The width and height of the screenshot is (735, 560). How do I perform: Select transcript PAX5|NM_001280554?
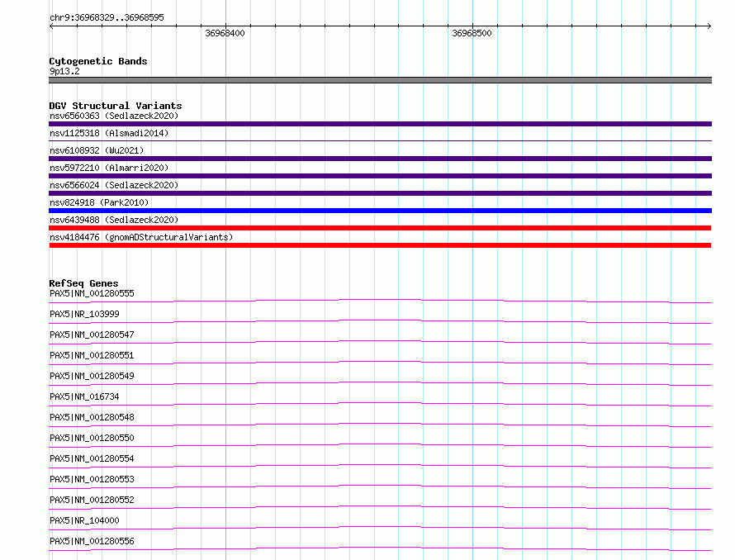point(92,458)
